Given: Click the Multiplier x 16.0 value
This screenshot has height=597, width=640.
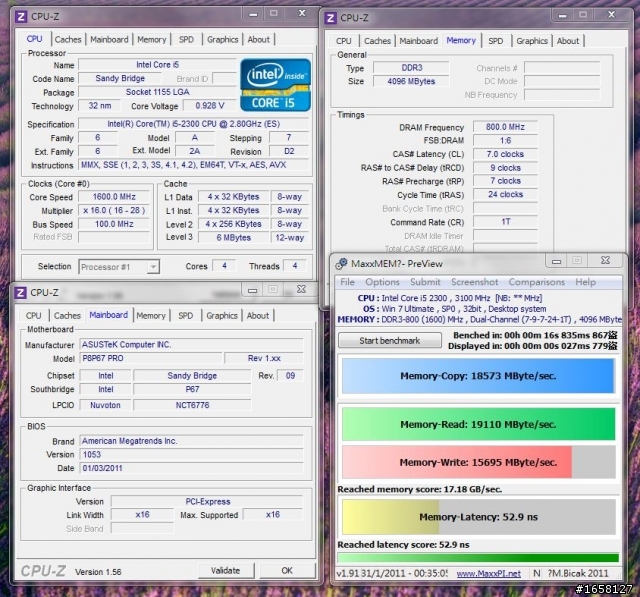Looking at the screenshot, I should [x=114, y=211].
